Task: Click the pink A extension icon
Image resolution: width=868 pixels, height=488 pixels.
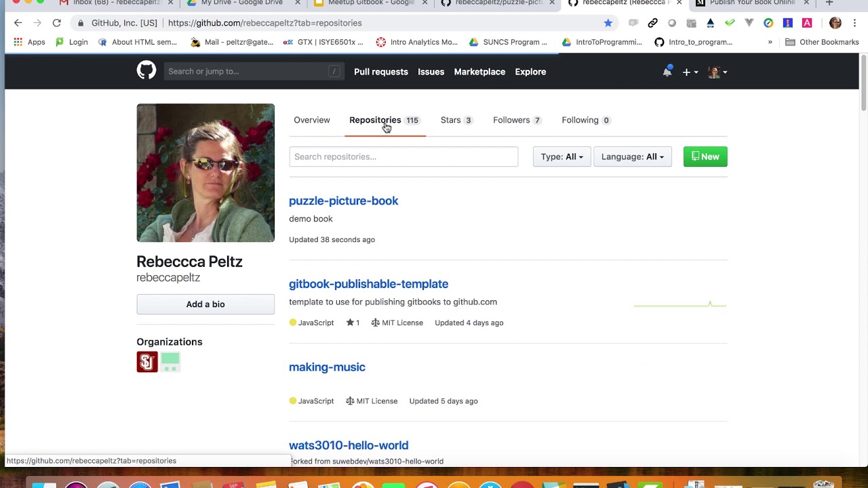Action: [x=806, y=23]
